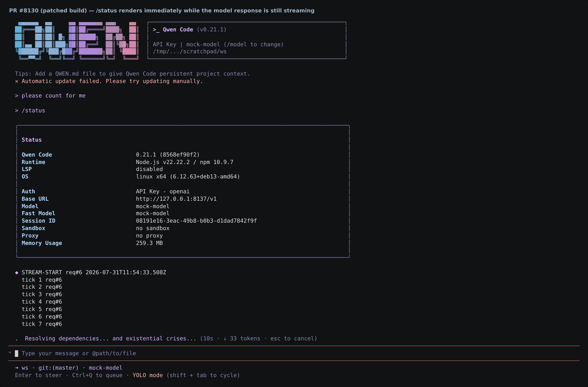Click the '/status' command line
Viewport: 588px width, 387px height.
point(33,110)
